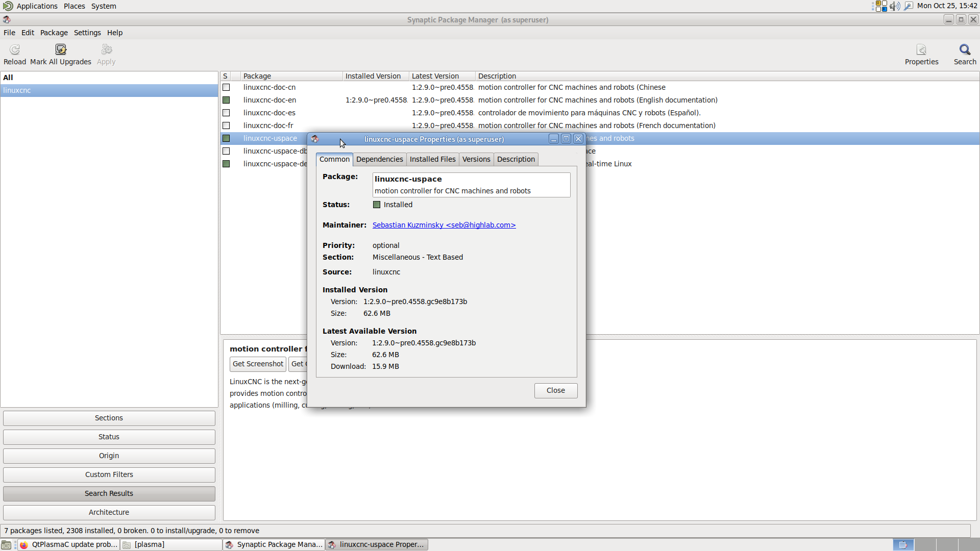Image resolution: width=980 pixels, height=551 pixels.
Task: Click the Package name field linuxcnc-uspace
Action: (x=471, y=185)
